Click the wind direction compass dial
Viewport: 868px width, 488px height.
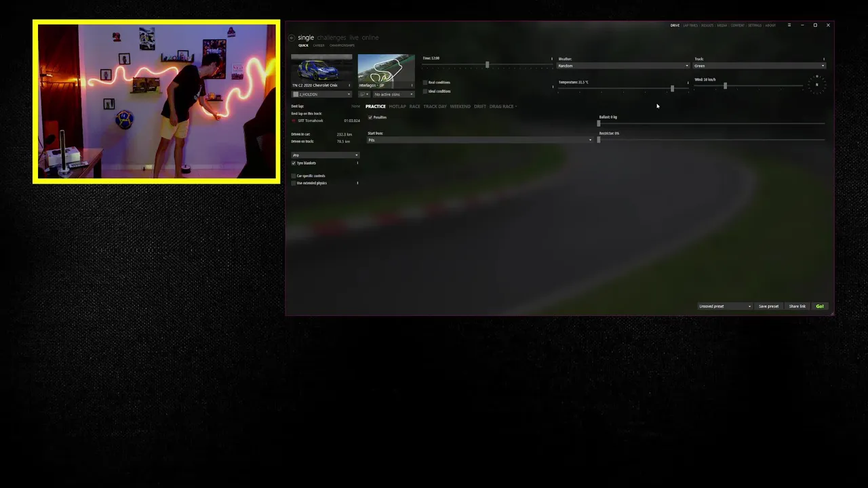[x=816, y=85]
